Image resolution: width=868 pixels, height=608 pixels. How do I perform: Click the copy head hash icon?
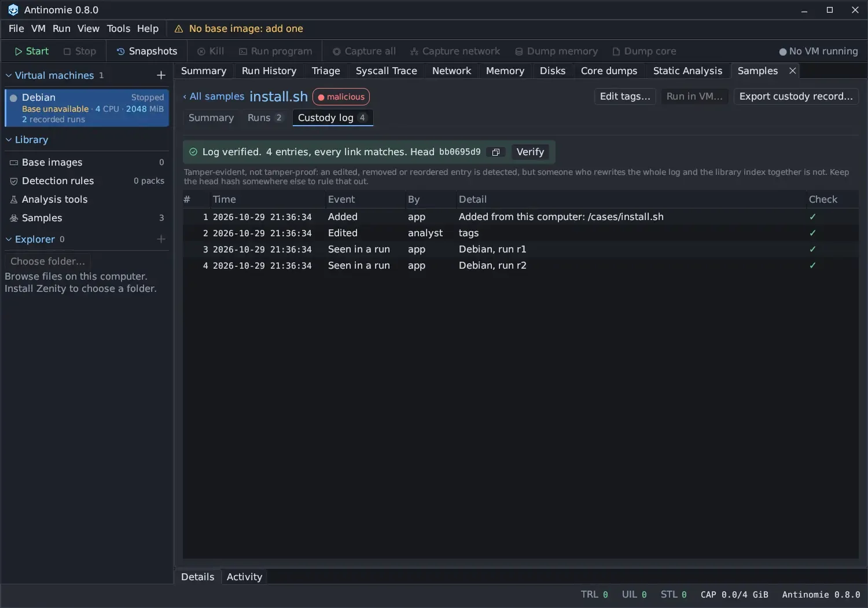(496, 152)
